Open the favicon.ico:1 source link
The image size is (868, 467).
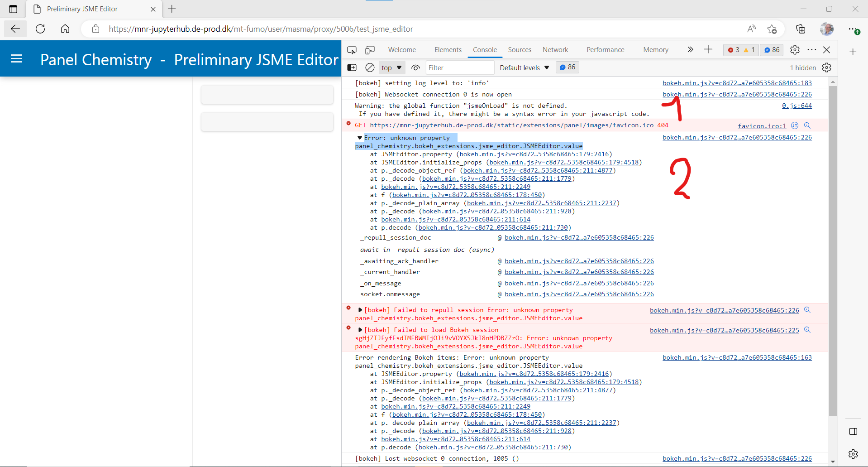762,125
